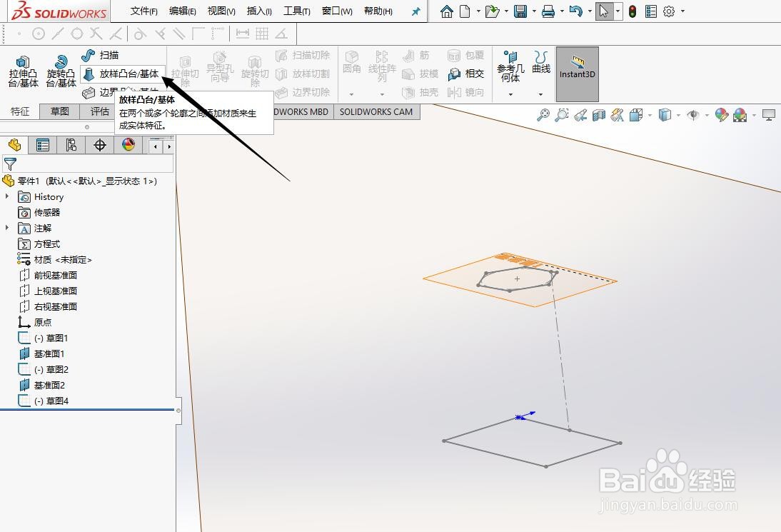This screenshot has height=532, width=781.
Task: Click the Intersect (相交) tool
Action: pos(466,74)
